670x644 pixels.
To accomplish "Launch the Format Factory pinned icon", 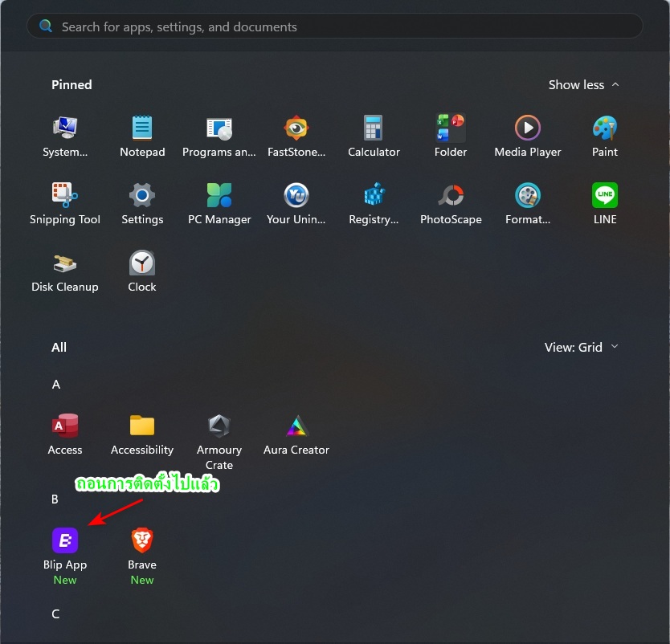I will [528, 195].
